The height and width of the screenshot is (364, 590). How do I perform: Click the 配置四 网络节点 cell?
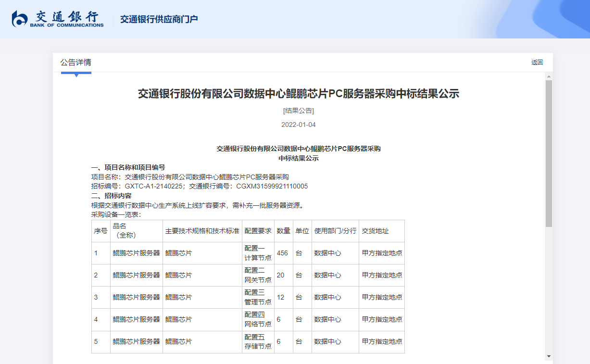(x=258, y=319)
